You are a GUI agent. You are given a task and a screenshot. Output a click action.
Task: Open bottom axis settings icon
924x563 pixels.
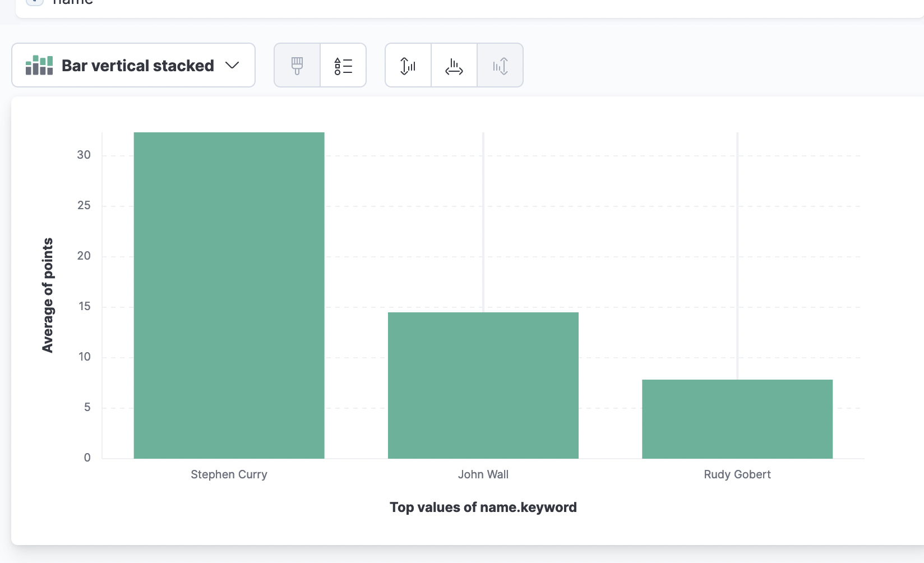point(454,65)
